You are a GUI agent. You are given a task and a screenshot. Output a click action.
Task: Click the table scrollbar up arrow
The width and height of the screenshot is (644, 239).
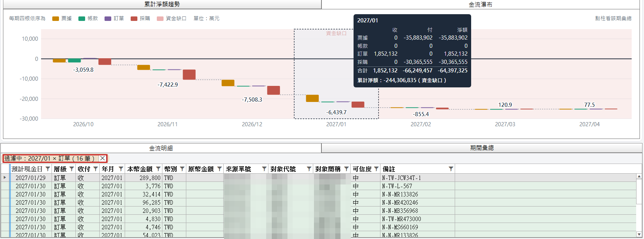pos(639,177)
